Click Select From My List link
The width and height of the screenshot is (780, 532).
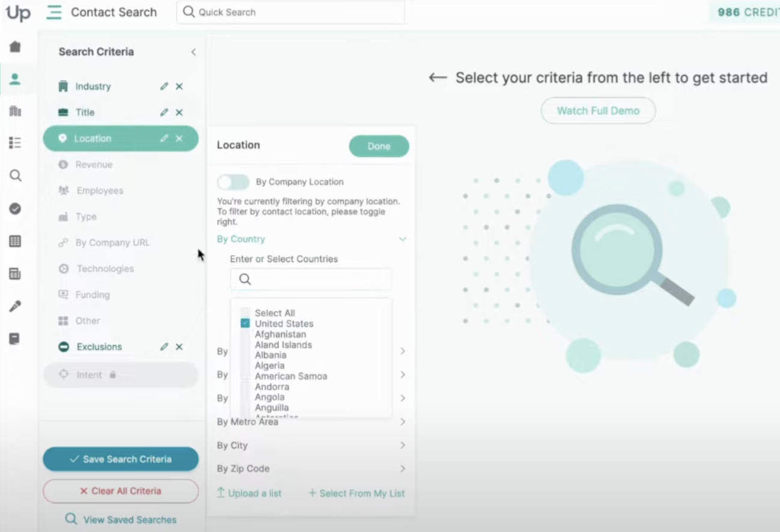click(357, 493)
